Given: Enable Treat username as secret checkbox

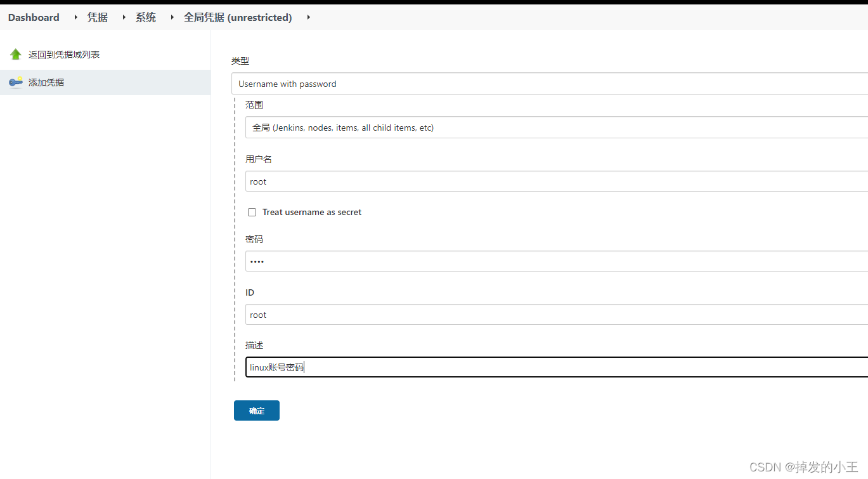Looking at the screenshot, I should click(252, 212).
